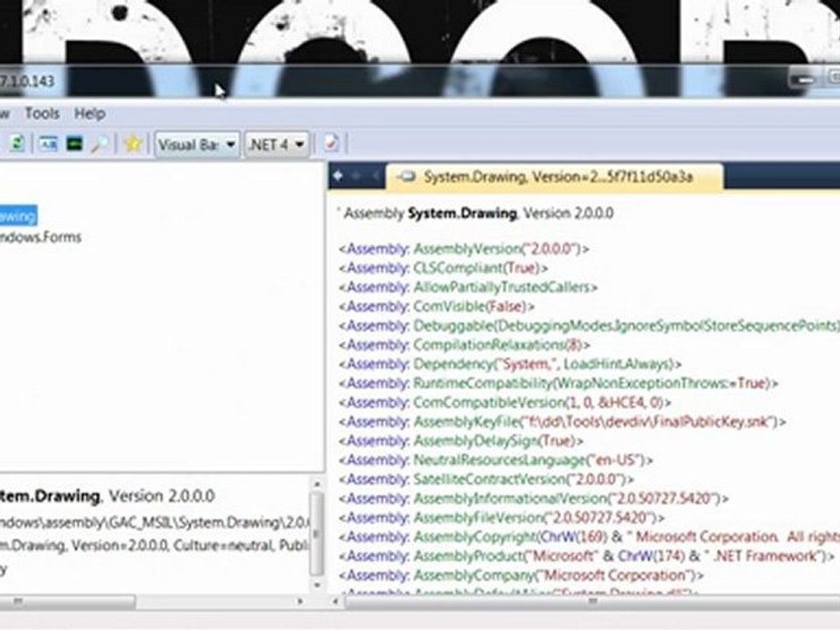Click the AssemblyProduct attribute link
The height and width of the screenshot is (630, 840).
[467, 556]
